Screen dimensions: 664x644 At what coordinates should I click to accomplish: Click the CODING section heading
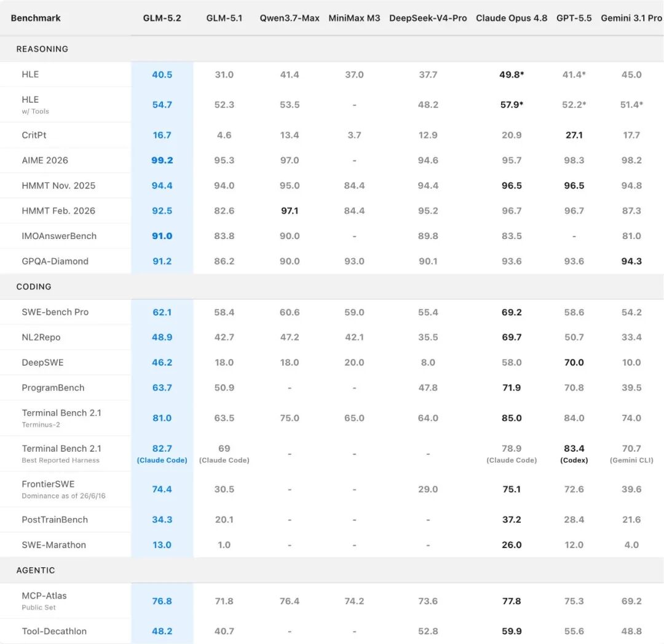point(33,286)
